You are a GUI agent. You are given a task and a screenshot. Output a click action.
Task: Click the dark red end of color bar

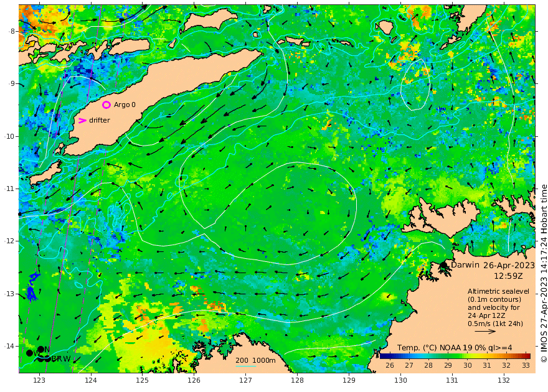[527, 356]
